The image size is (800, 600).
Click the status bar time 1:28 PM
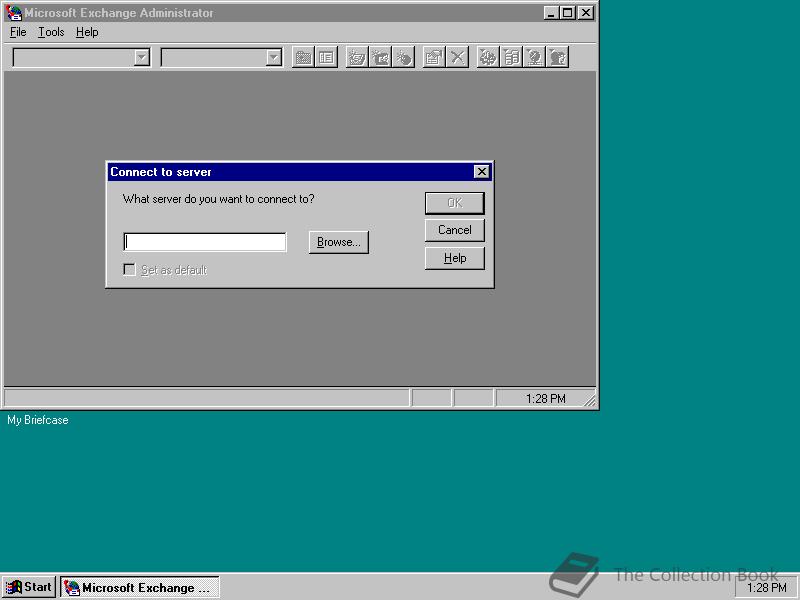pos(545,398)
